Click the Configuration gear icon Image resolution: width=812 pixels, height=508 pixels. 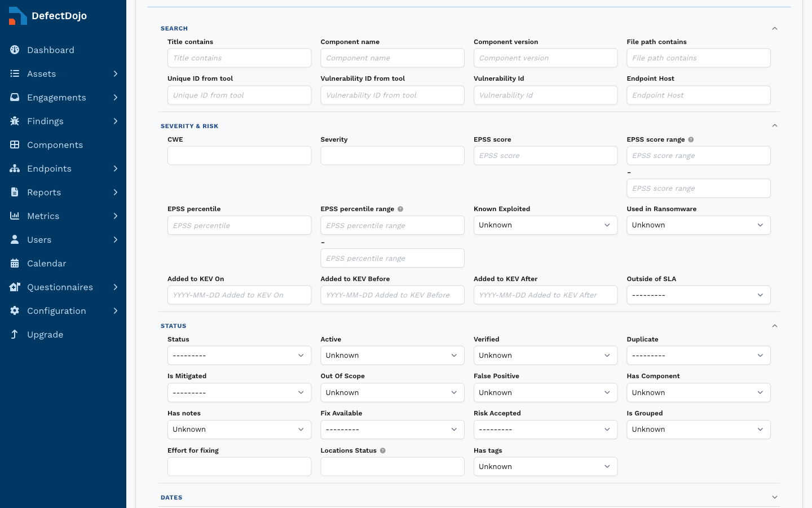point(15,310)
